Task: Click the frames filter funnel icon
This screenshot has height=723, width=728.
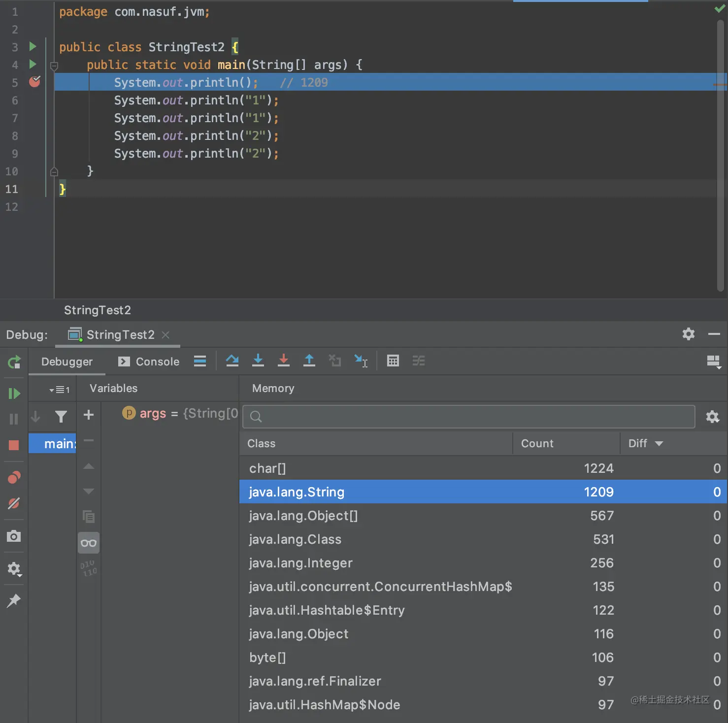Action: (61, 417)
